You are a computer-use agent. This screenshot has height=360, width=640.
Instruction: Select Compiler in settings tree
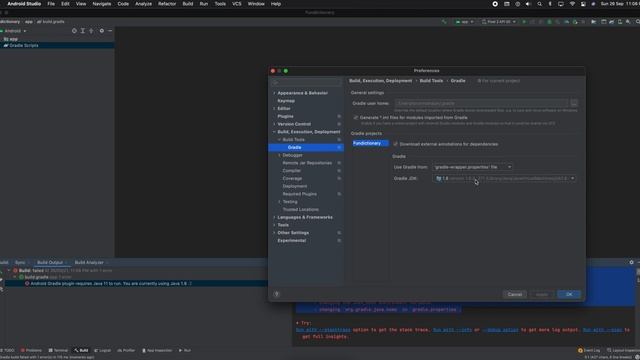point(291,171)
